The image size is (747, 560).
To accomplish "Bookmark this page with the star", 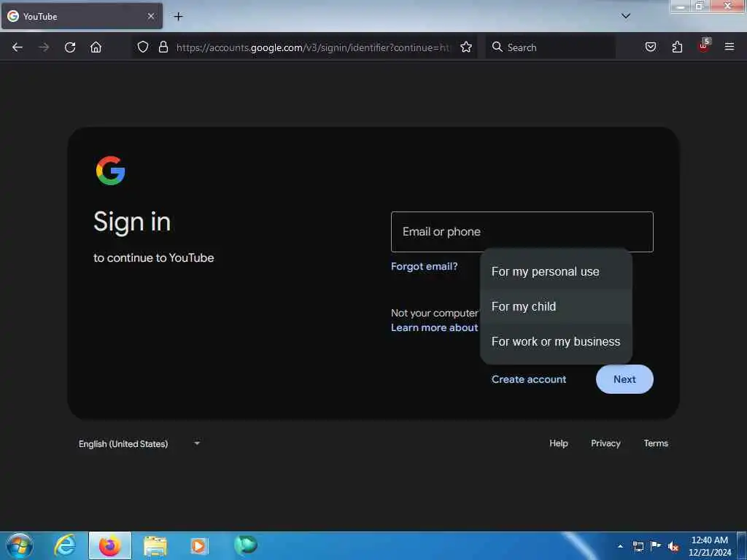I will (x=466, y=47).
